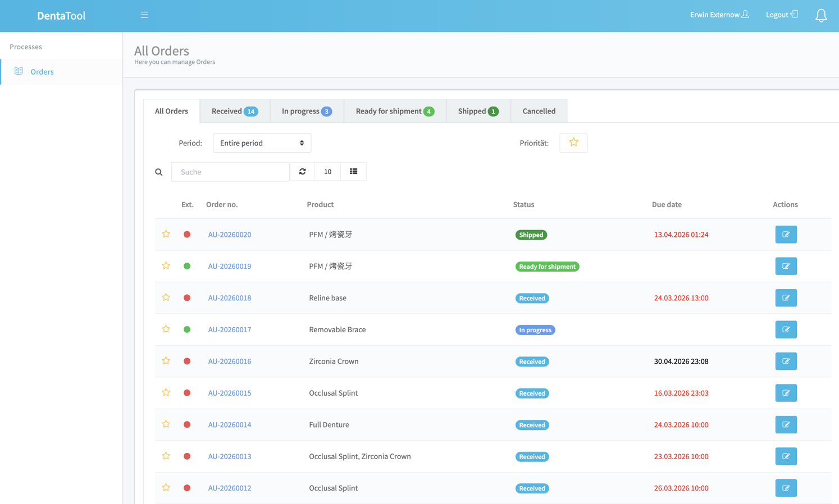Open the notifications bell
The width and height of the screenshot is (839, 504).
pos(821,15)
